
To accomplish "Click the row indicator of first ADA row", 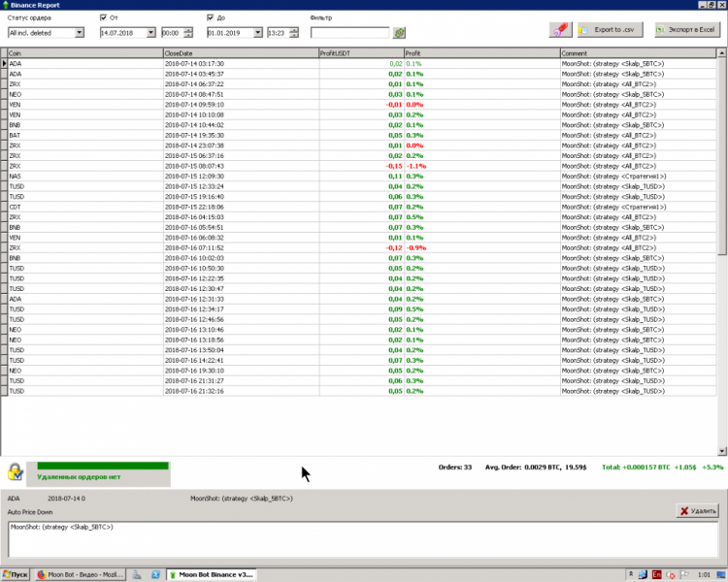I will (4, 64).
